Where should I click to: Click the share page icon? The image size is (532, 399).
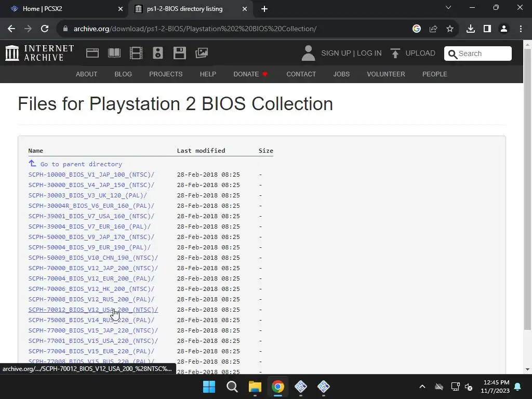433,29
